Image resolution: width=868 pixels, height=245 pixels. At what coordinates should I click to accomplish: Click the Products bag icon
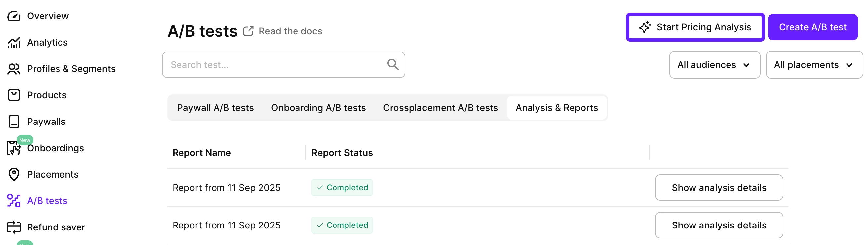pyautogui.click(x=14, y=95)
